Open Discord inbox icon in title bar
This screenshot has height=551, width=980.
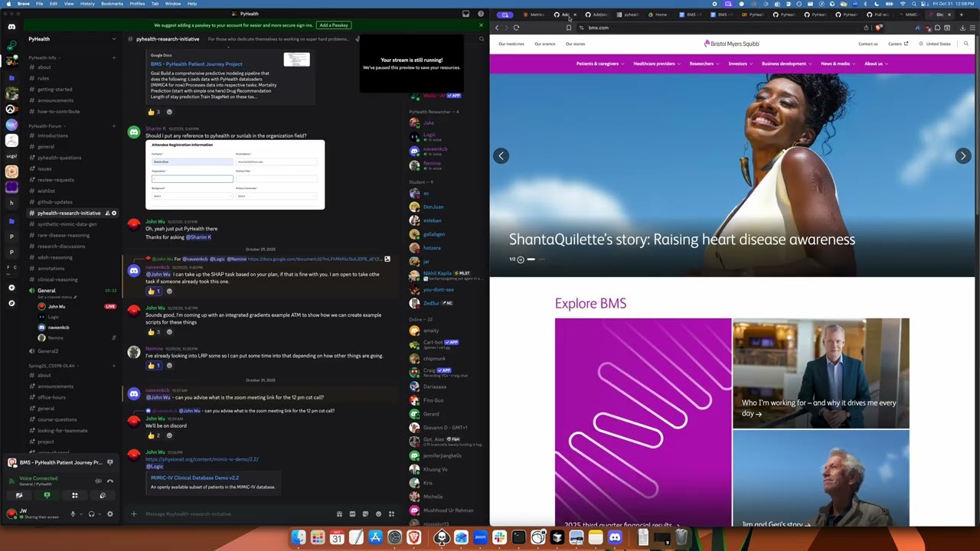click(x=465, y=14)
